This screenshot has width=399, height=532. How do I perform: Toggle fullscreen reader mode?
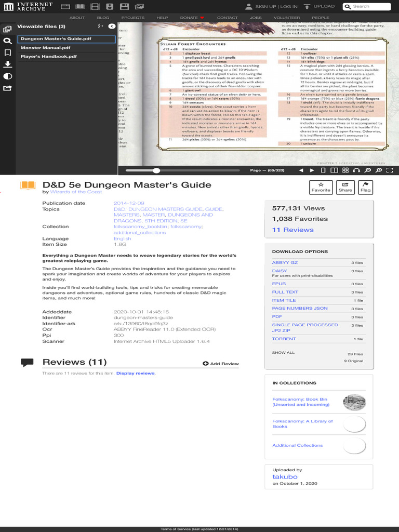tap(390, 170)
